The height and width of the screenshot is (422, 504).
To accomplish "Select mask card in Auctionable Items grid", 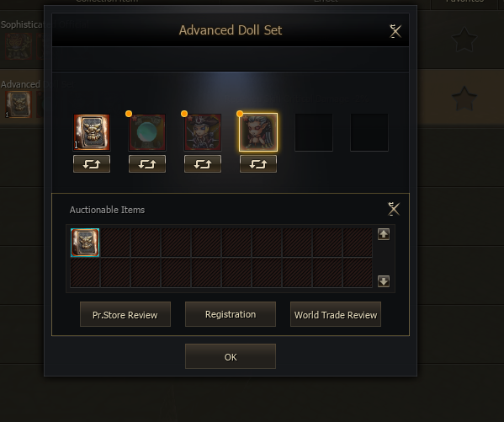I will [x=85, y=243].
